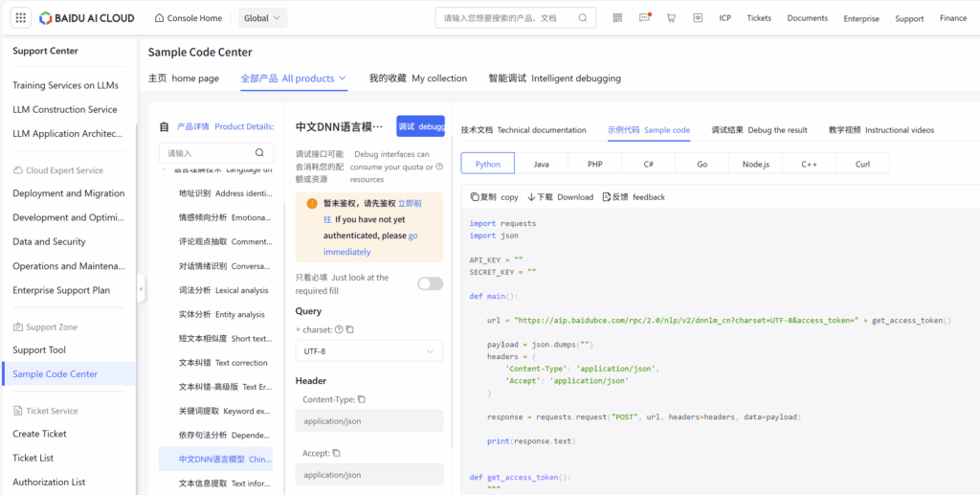Click the copy icon above the code
Screen dimensions: 980x495
coord(476,197)
